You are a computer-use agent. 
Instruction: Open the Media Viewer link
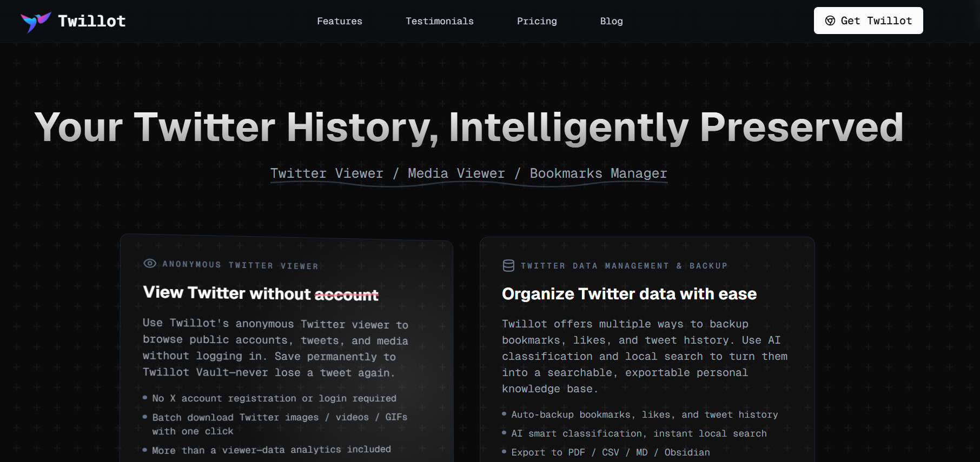point(455,173)
